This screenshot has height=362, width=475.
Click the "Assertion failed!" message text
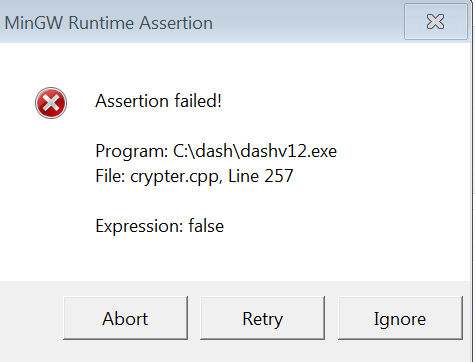(158, 101)
